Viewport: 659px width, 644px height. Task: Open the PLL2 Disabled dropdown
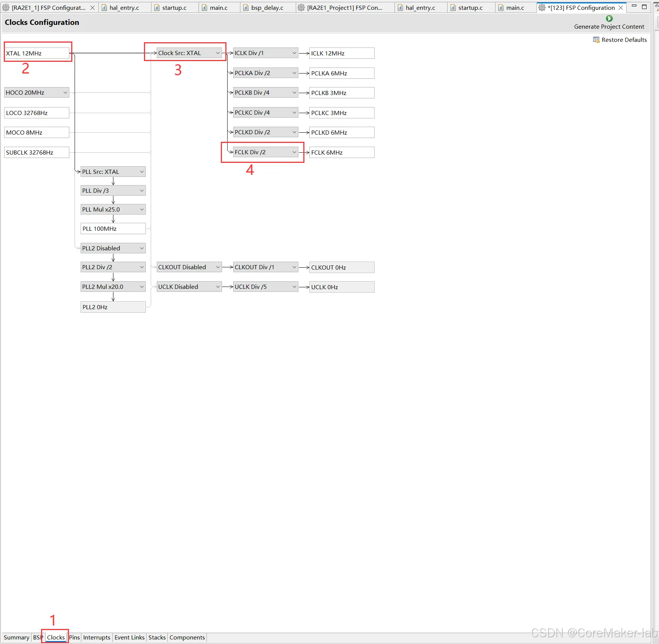coord(142,248)
